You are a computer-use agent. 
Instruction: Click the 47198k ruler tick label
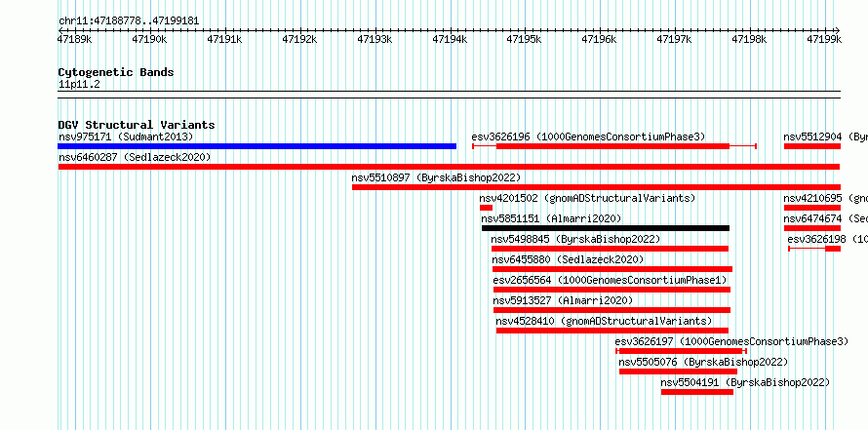click(750, 39)
